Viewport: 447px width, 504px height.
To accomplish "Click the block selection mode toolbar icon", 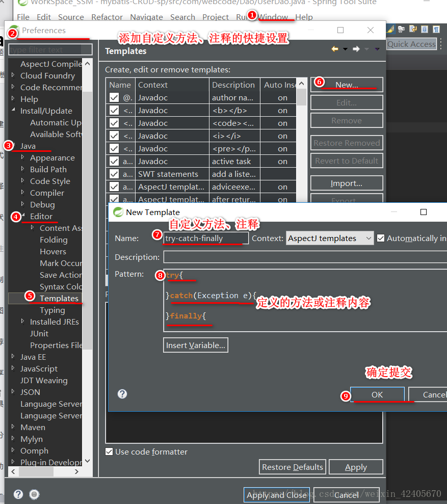I will (x=425, y=30).
